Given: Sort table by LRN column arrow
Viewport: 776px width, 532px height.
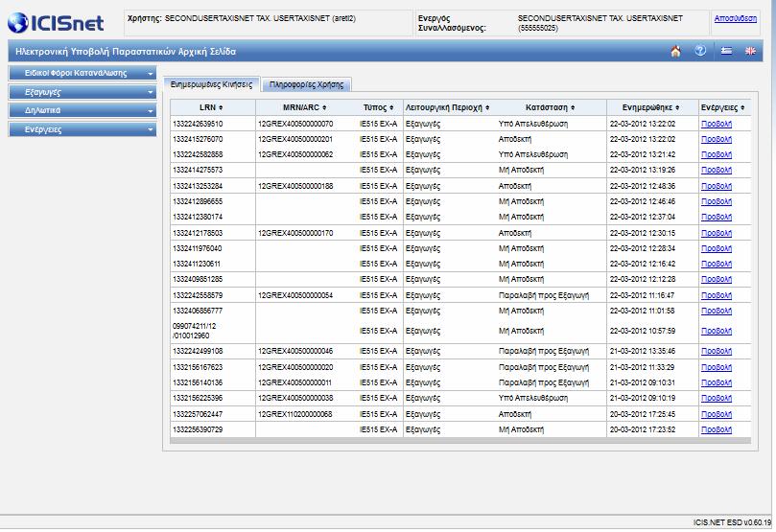Looking at the screenshot, I should pyautogui.click(x=221, y=107).
